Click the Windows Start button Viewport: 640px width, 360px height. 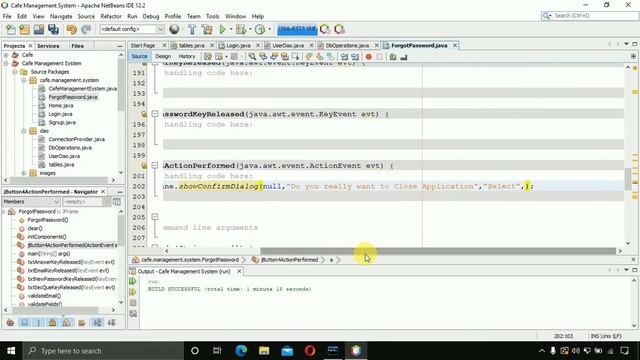click(x=11, y=351)
